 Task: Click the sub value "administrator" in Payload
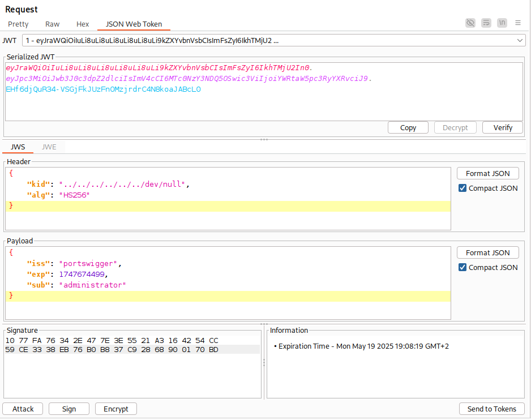pos(92,285)
